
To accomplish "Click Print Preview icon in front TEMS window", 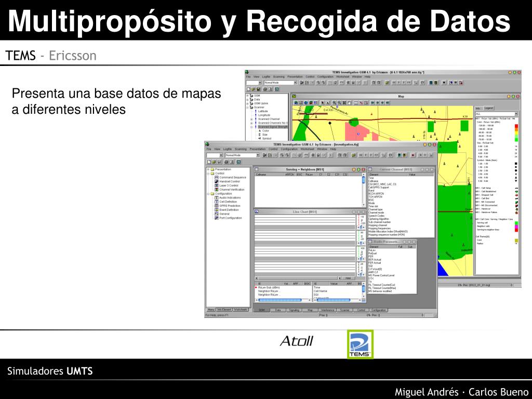I will point(231,162).
